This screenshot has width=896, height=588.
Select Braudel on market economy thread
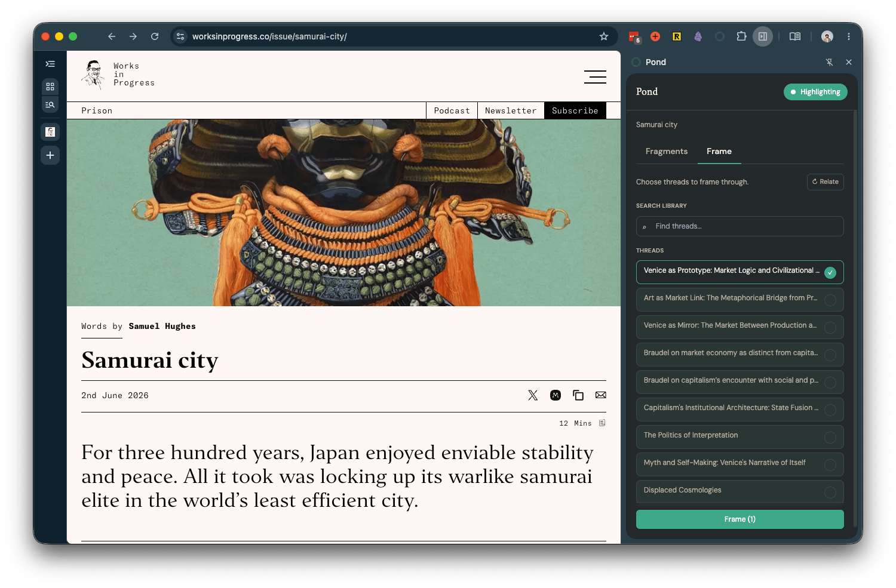coord(739,355)
